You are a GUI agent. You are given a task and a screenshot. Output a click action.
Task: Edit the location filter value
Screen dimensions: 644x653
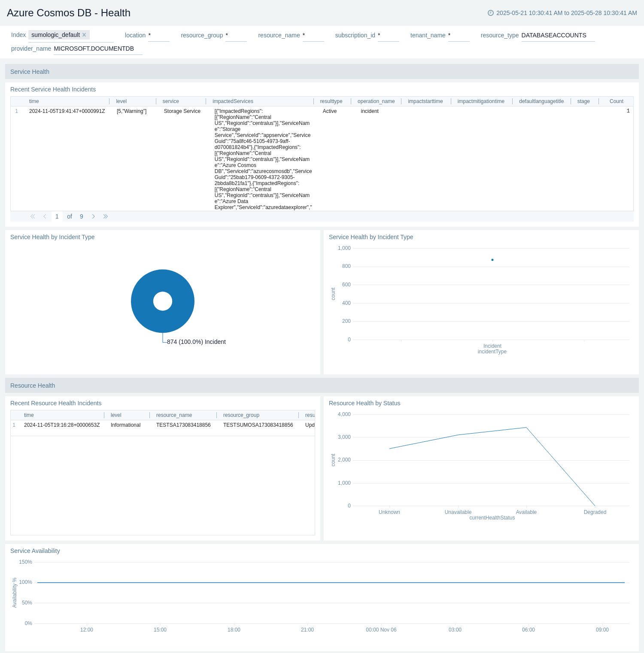click(x=158, y=35)
